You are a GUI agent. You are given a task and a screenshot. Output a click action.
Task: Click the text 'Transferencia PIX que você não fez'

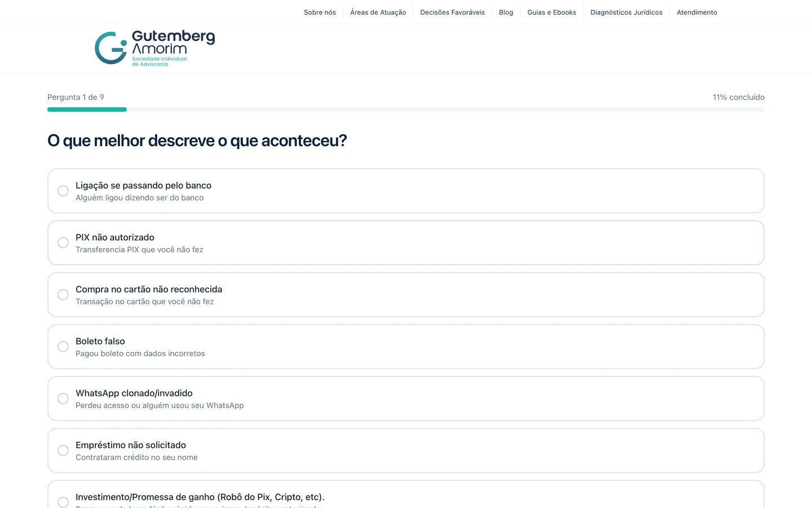(139, 249)
